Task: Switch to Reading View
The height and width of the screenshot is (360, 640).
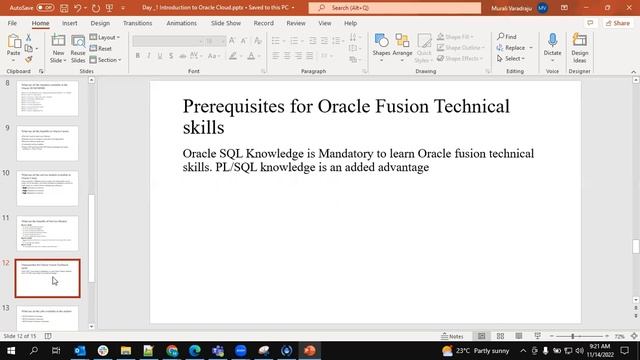Action: [519, 336]
